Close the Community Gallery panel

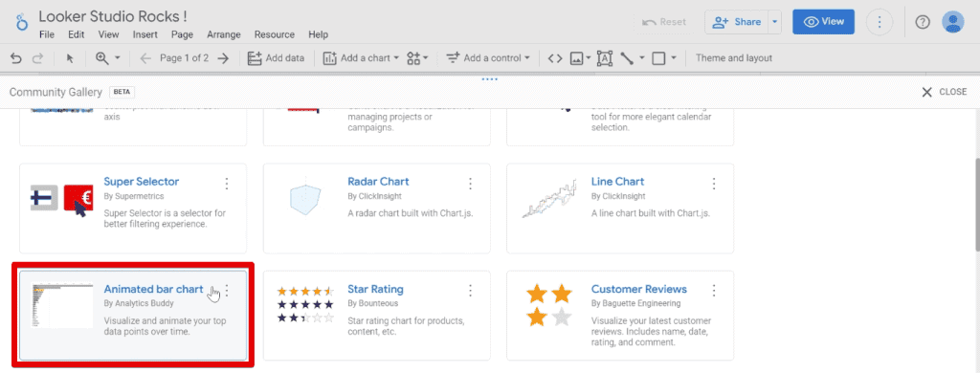944,92
